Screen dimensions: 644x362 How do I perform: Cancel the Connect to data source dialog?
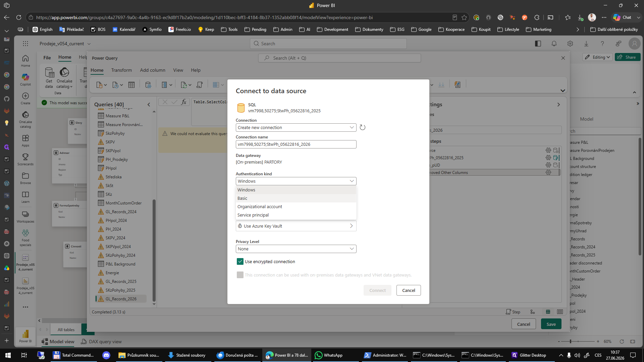(x=409, y=290)
